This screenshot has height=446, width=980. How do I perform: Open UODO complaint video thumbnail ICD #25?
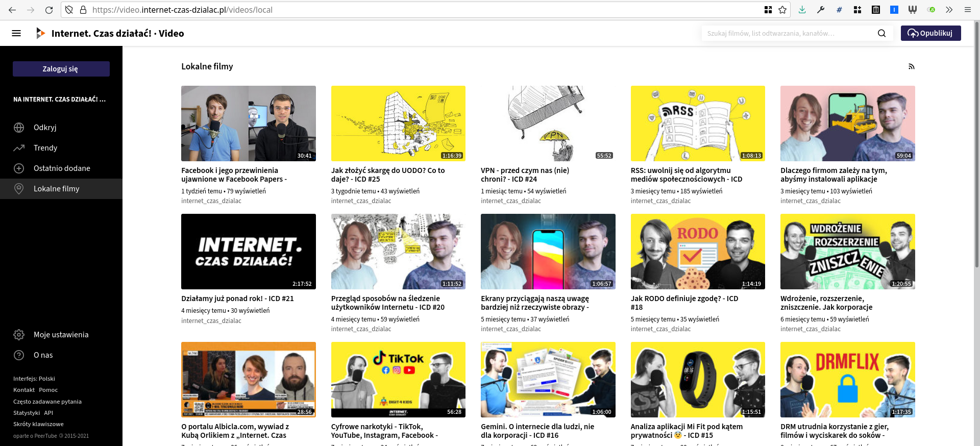[x=398, y=123]
